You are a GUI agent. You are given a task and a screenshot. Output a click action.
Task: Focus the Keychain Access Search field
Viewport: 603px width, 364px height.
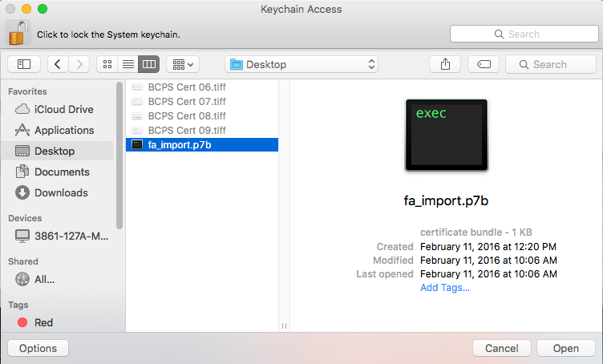tap(524, 34)
